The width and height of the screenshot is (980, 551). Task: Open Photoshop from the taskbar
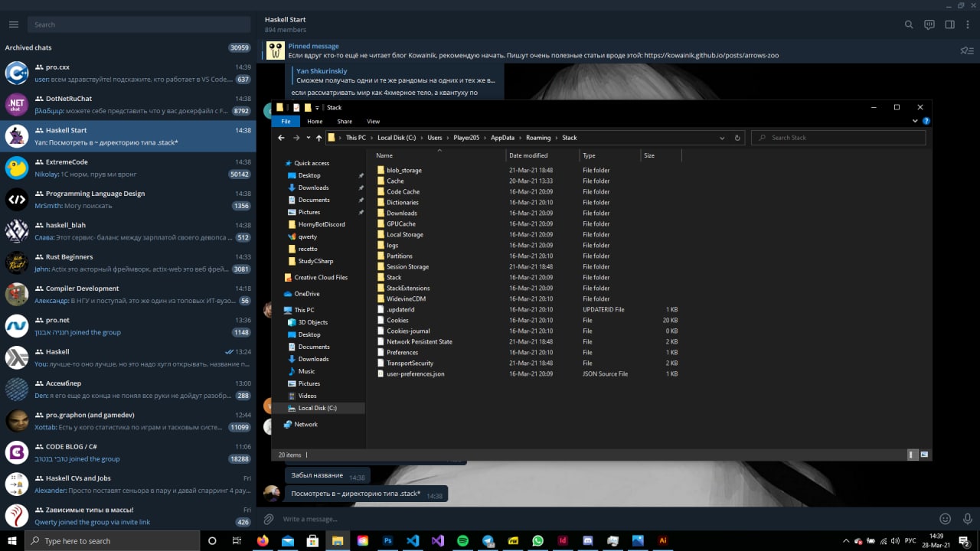(x=387, y=540)
